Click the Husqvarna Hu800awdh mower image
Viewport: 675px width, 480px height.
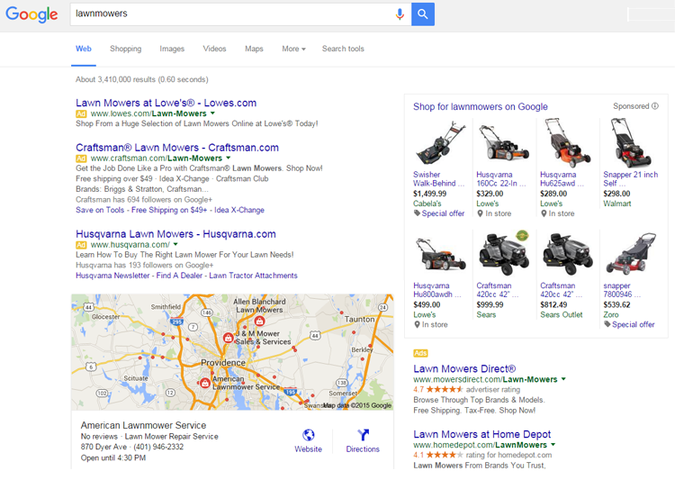(x=440, y=254)
